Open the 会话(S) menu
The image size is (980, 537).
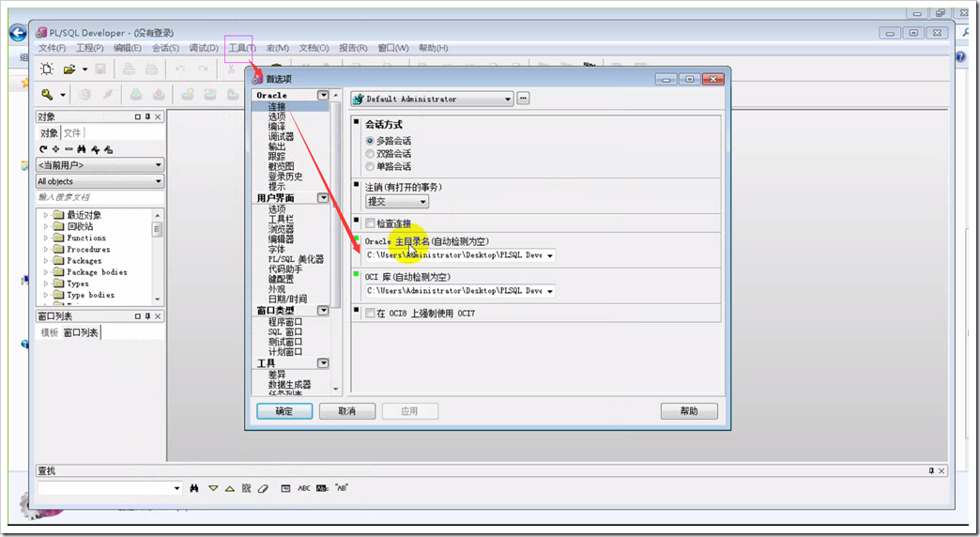(165, 48)
